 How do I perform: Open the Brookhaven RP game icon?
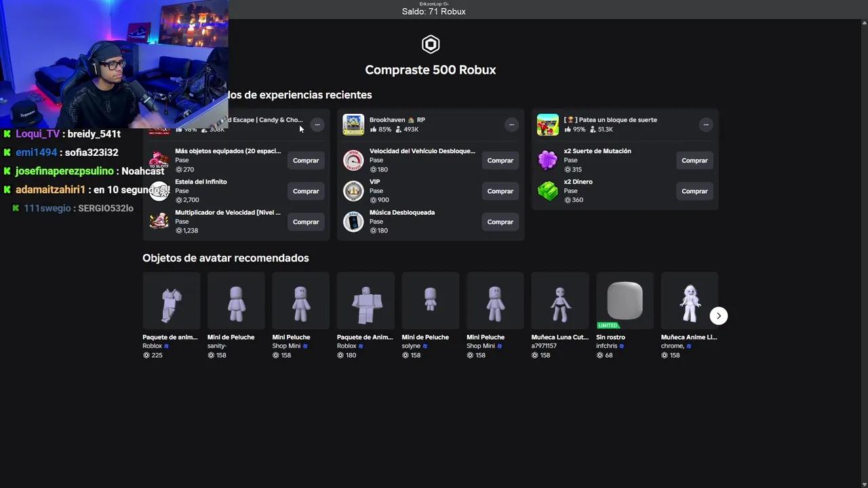tap(353, 125)
